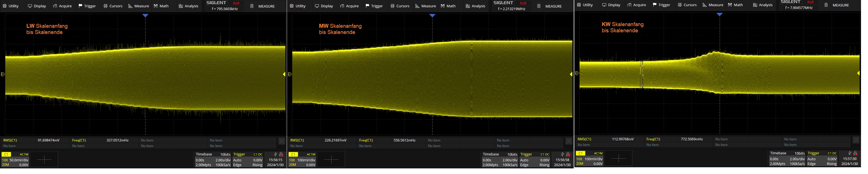Click the frequency readout f = 2.213219MHz
This screenshot has width=868, height=174.
point(512,9)
